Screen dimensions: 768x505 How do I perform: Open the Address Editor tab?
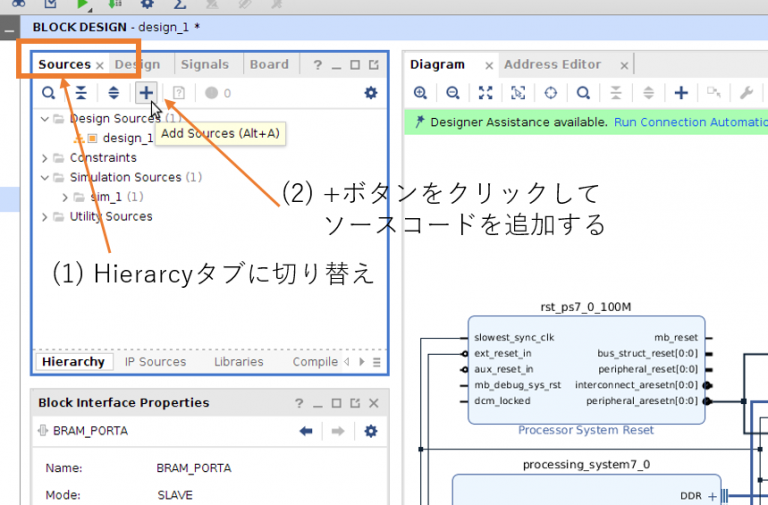point(552,65)
